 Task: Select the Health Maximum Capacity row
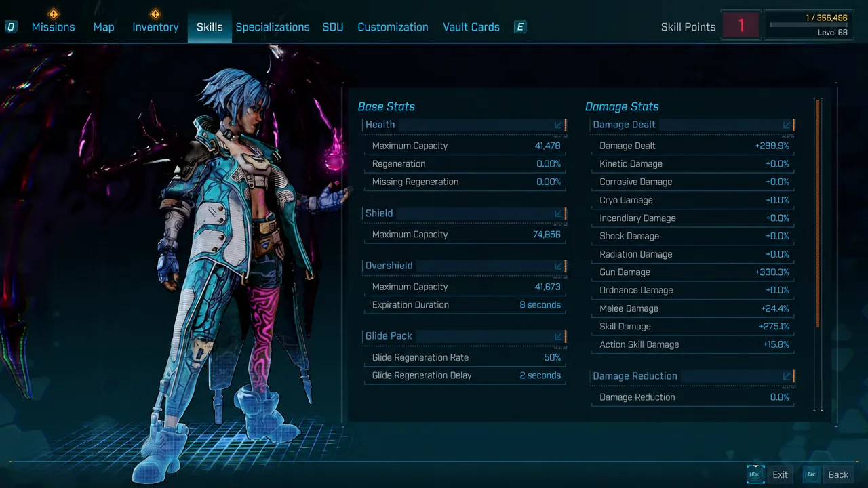(x=465, y=146)
